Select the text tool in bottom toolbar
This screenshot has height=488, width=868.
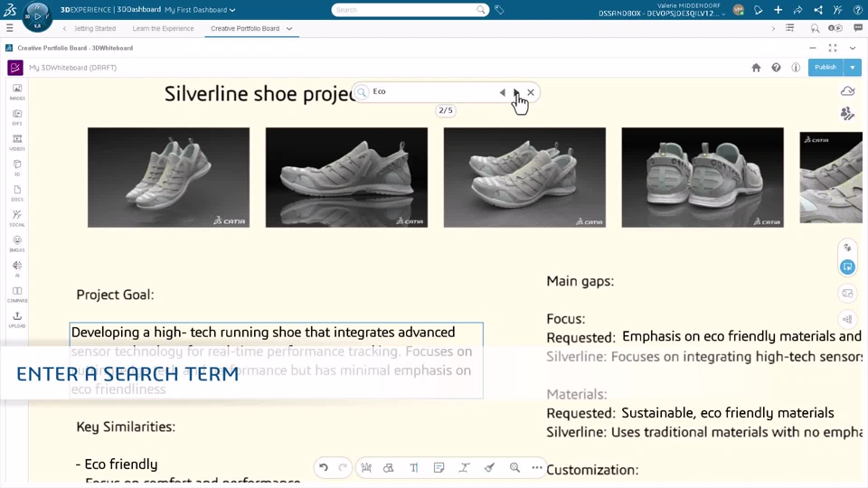413,467
